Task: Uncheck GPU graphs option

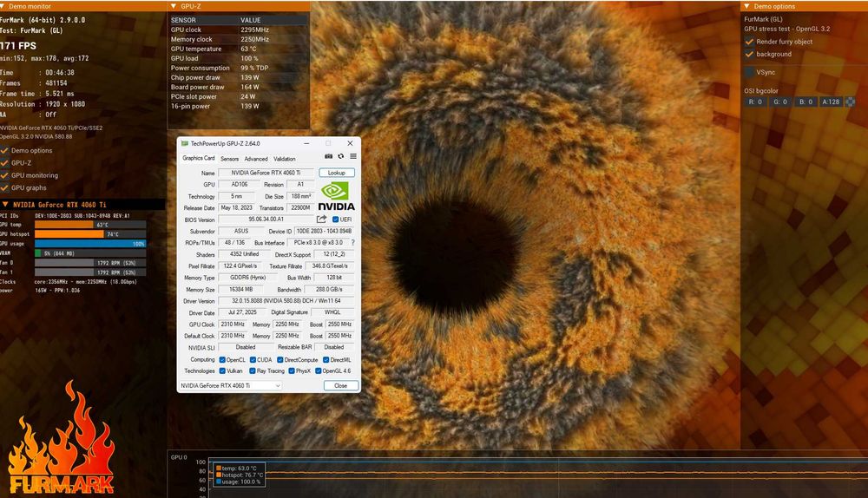Action: tap(4, 188)
